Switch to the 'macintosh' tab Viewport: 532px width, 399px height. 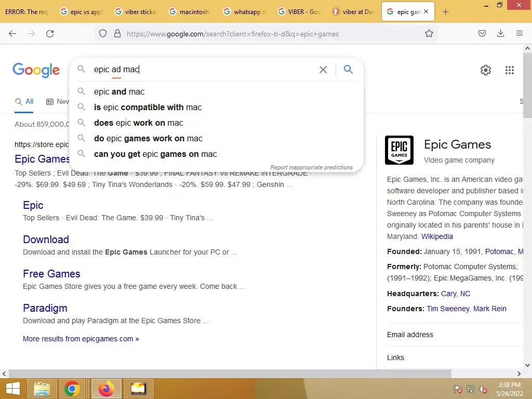(190, 12)
